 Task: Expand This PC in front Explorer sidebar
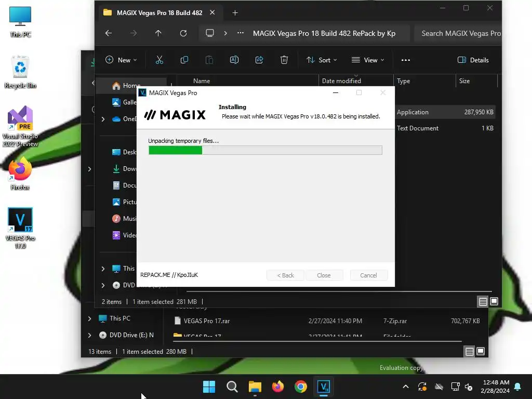pyautogui.click(x=103, y=269)
